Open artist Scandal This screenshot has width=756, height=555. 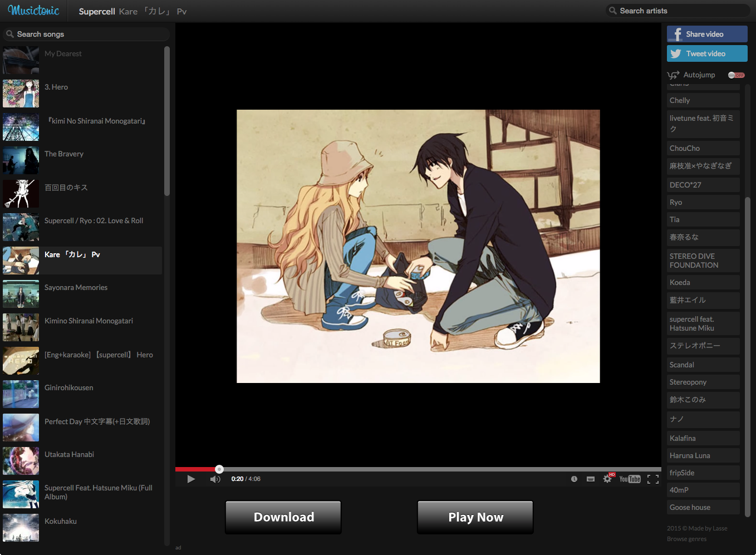[x=703, y=365]
